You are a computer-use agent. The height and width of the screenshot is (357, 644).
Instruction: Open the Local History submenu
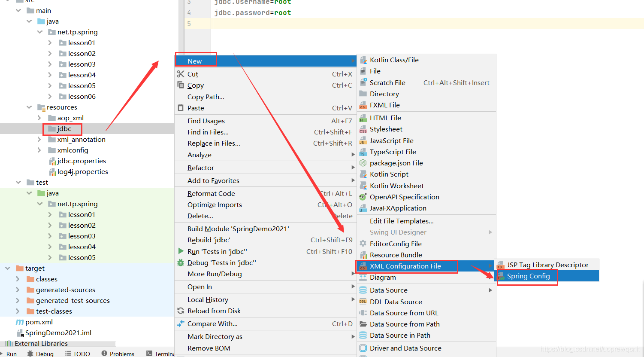tap(265, 299)
